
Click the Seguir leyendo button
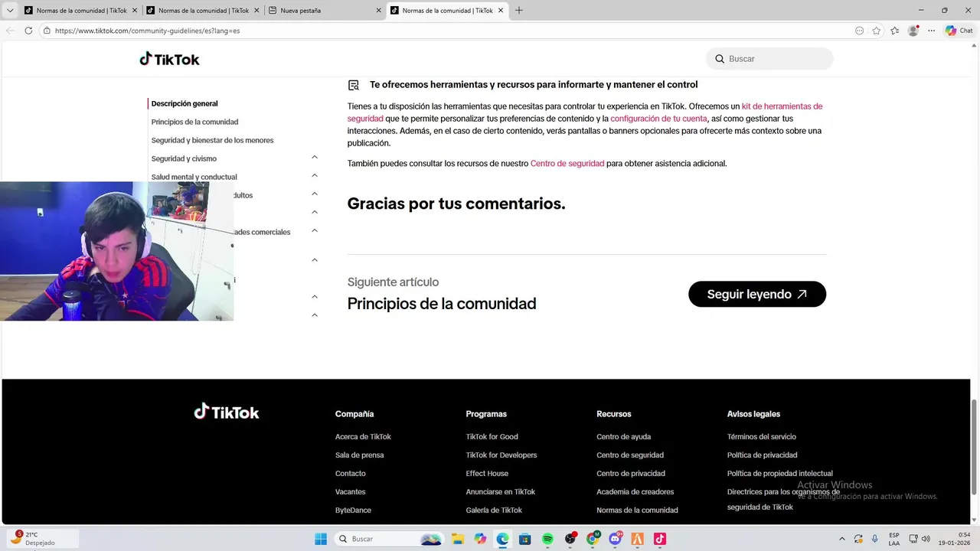point(757,294)
